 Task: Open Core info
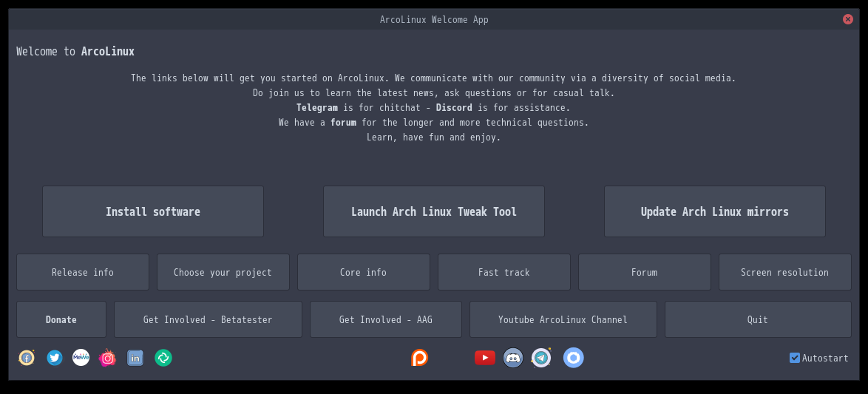click(x=364, y=272)
